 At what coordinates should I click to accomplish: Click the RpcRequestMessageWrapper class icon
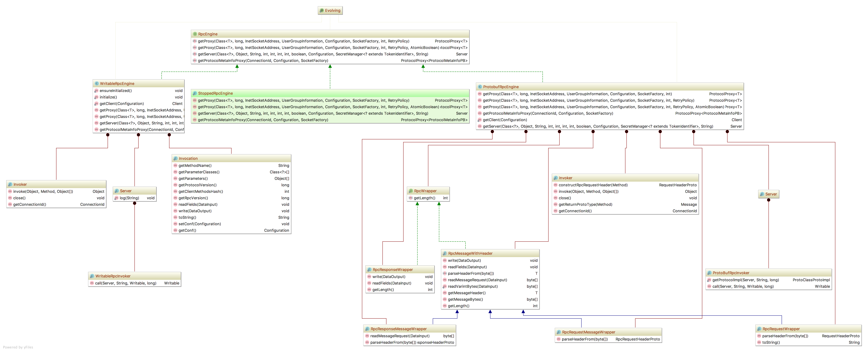click(559, 332)
